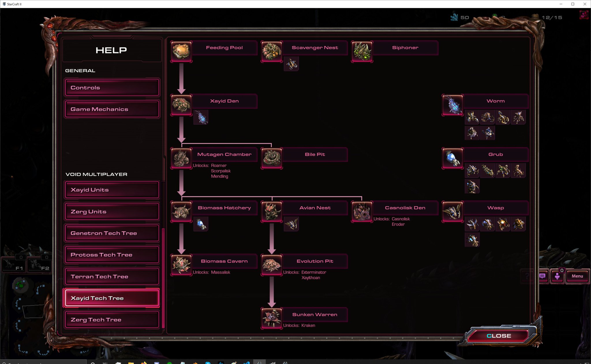Click the Sunken Warren building icon
The width and height of the screenshot is (591, 364).
[x=271, y=318]
